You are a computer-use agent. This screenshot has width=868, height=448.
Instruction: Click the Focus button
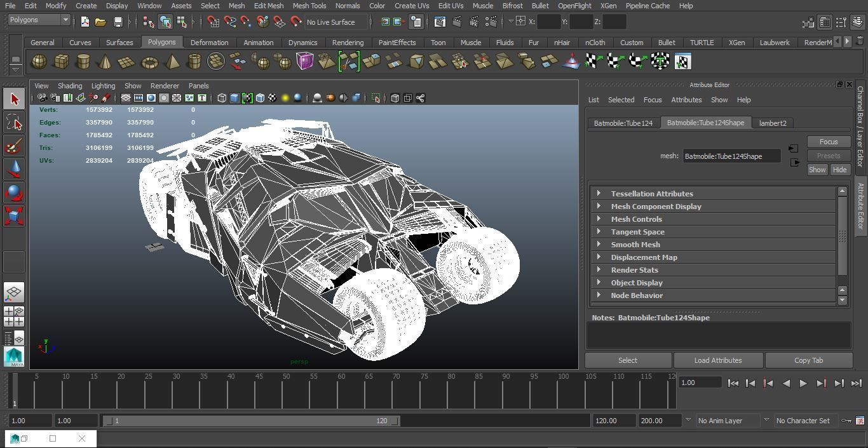[829, 142]
